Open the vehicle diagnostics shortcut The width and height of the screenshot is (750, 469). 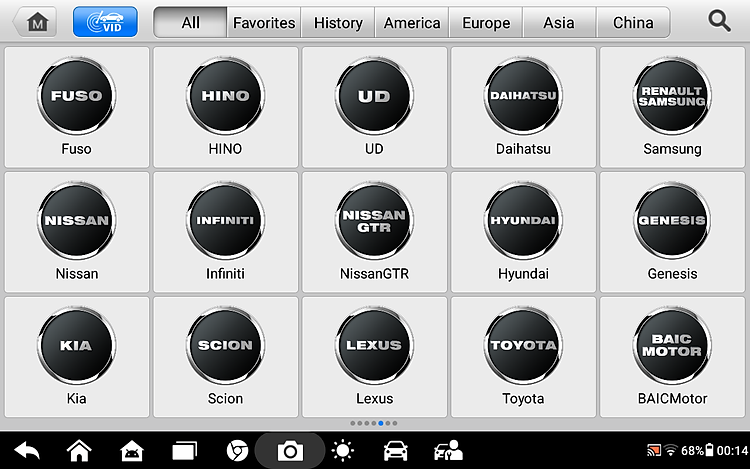point(396,450)
